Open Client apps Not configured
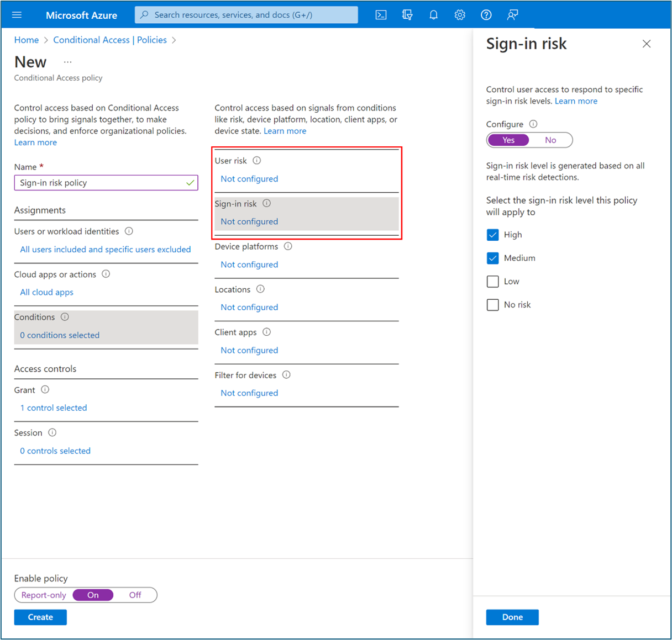Image resolution: width=672 pixels, height=640 pixels. coord(249,350)
